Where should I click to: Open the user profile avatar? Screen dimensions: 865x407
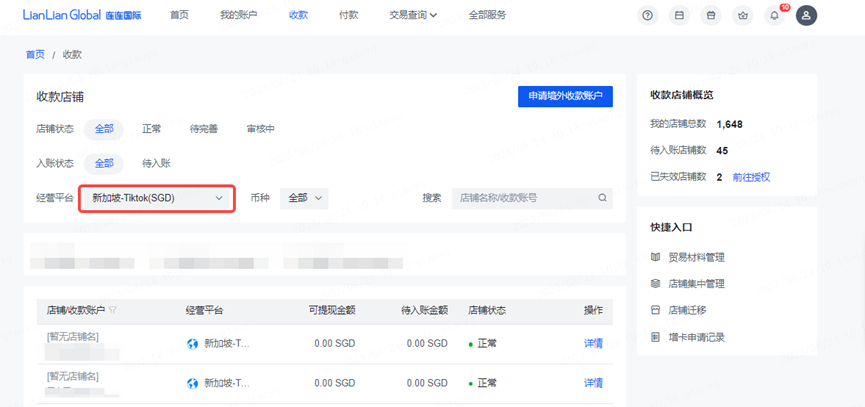click(806, 15)
